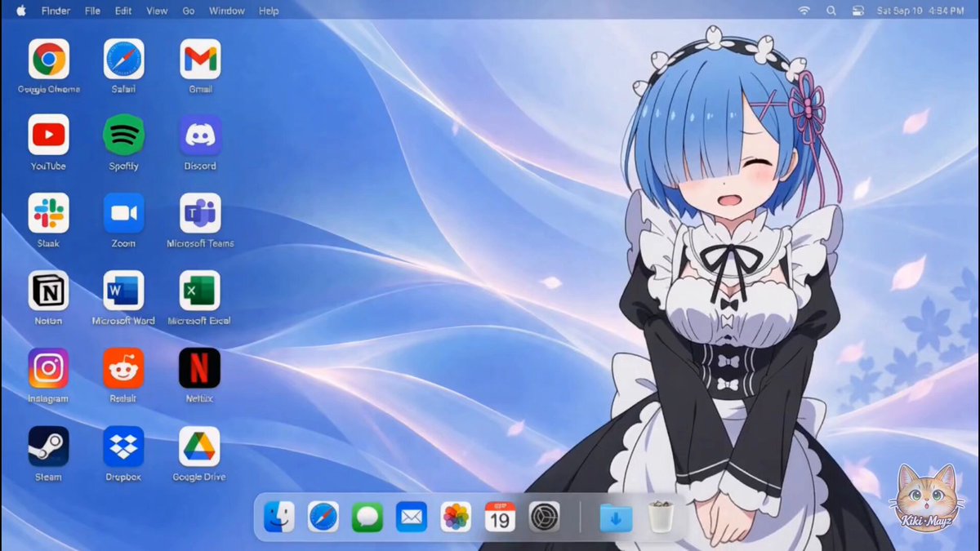
Task: Open Mail from the dock
Action: point(412,517)
